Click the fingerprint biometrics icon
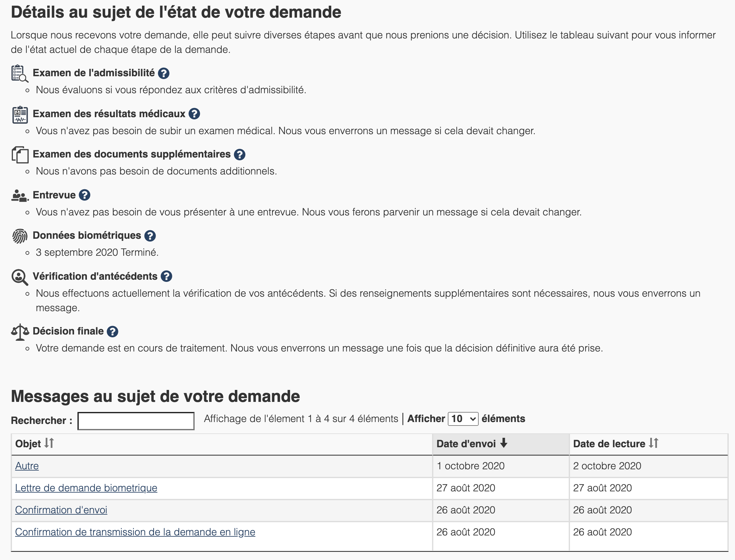 20,236
